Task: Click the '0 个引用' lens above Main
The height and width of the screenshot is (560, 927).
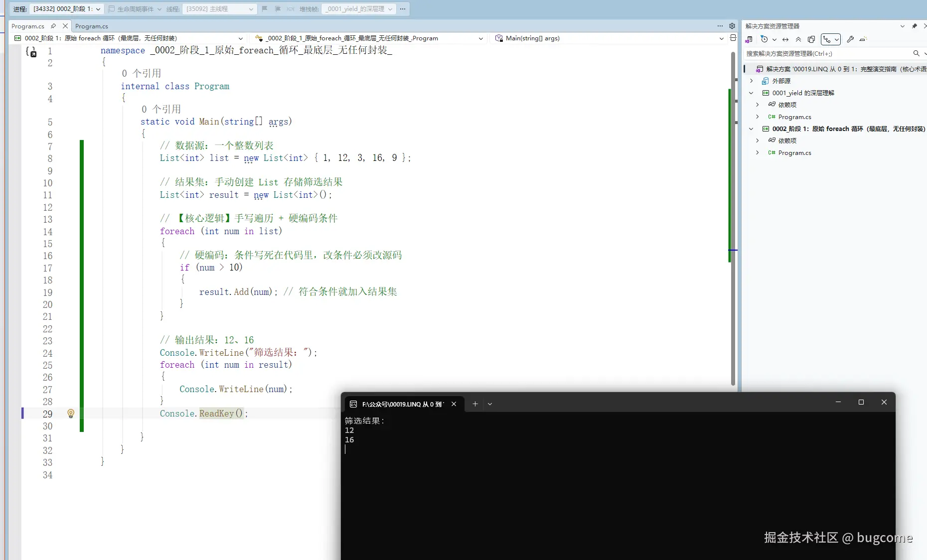Action: [x=161, y=109]
